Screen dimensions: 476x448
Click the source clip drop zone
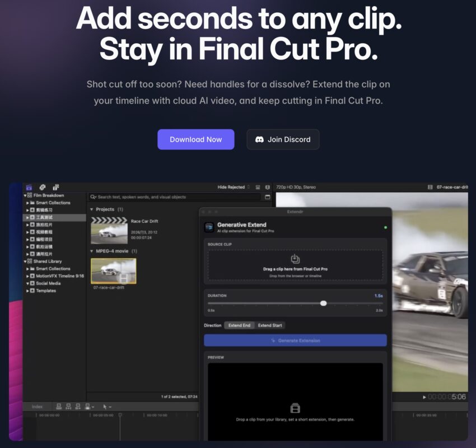tap(295, 265)
